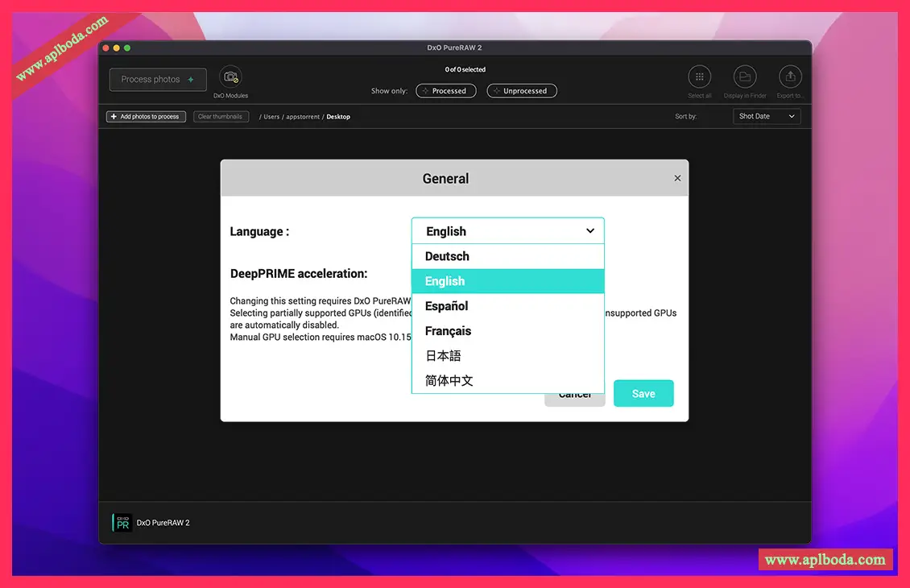
Task: Click the Export to icon
Action: coord(790,77)
